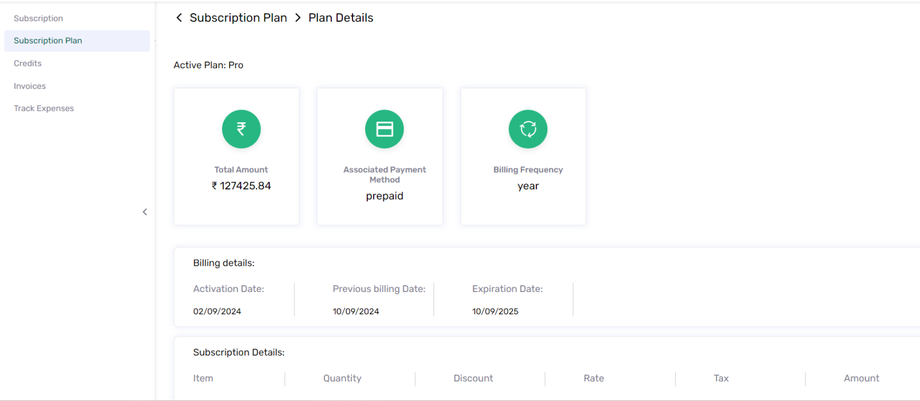
Task: Open the Subscription menu item
Action: coord(38,19)
